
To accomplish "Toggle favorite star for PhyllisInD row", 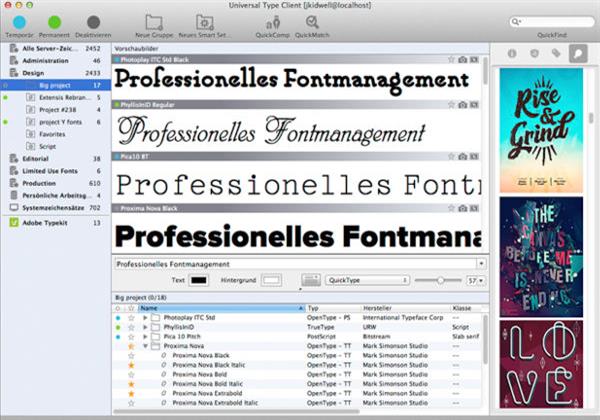I will coord(131,327).
